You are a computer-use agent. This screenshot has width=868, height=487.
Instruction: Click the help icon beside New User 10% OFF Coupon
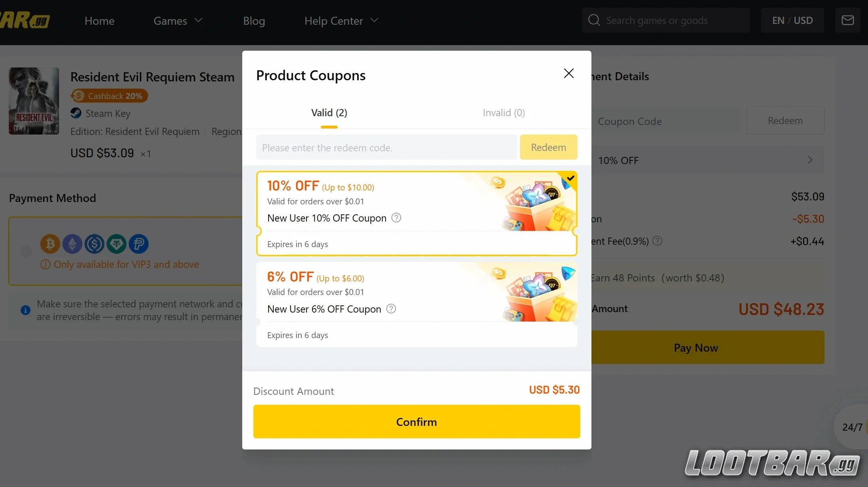pyautogui.click(x=396, y=218)
